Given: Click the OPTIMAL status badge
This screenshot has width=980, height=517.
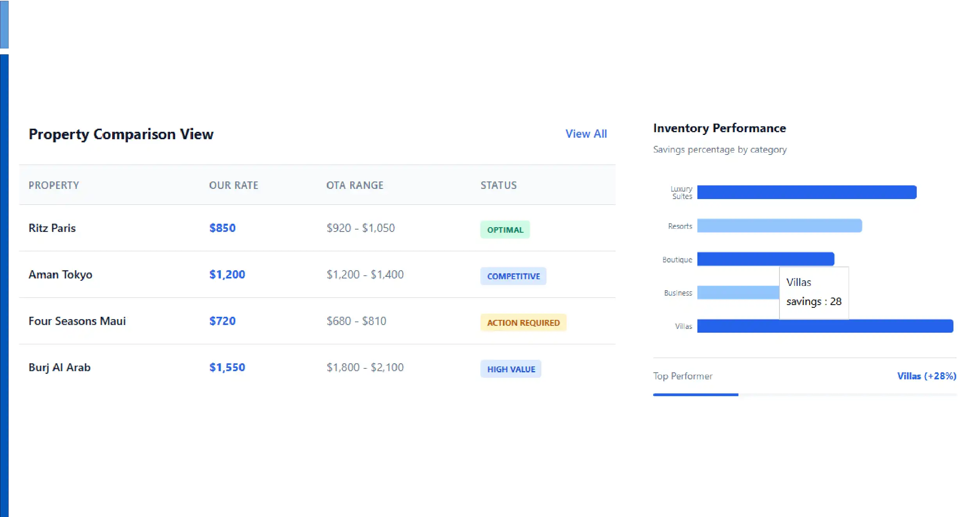Looking at the screenshot, I should point(505,230).
